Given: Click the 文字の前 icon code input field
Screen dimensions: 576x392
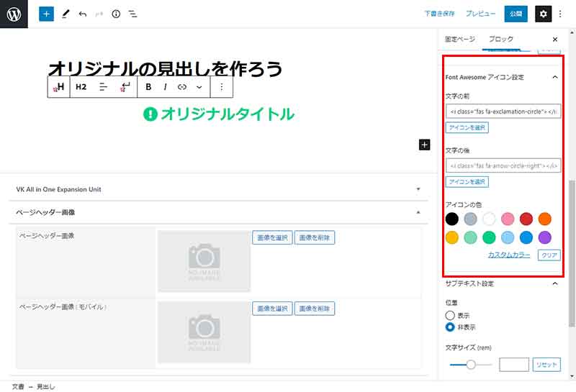Looking at the screenshot, I should click(x=503, y=111).
